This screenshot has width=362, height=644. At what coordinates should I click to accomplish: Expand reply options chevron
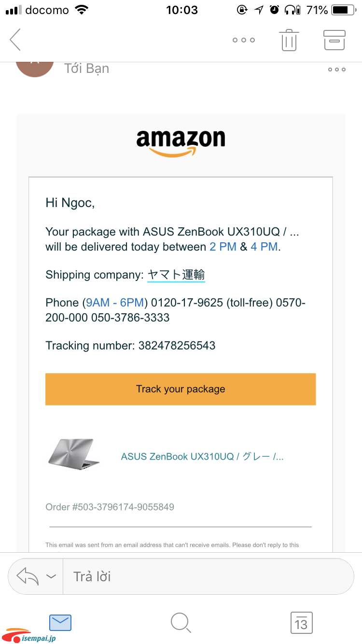click(x=51, y=576)
